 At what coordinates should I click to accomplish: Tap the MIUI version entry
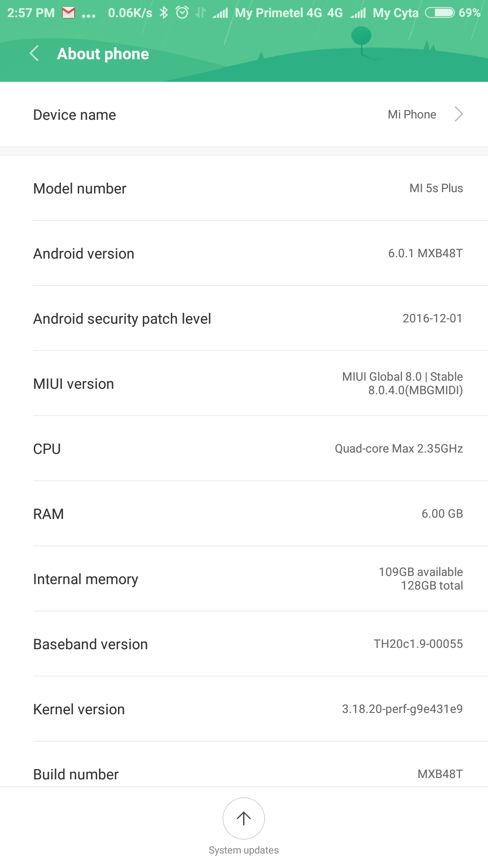pyautogui.click(x=244, y=384)
